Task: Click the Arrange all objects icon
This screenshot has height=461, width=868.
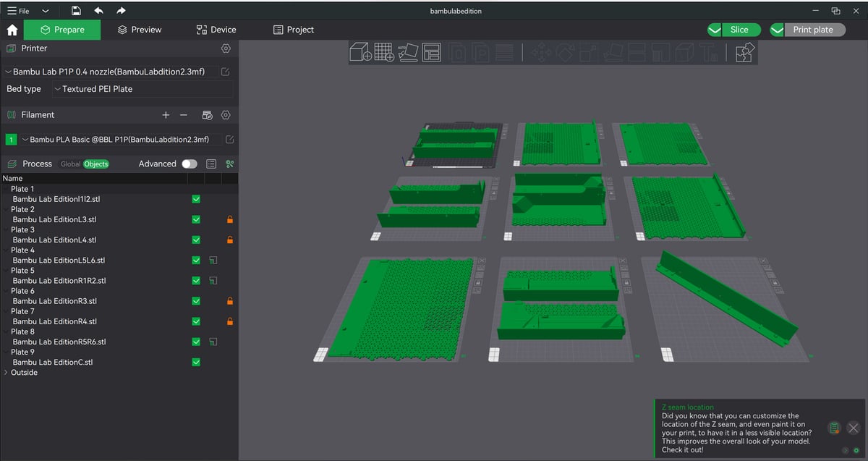Action: point(432,52)
